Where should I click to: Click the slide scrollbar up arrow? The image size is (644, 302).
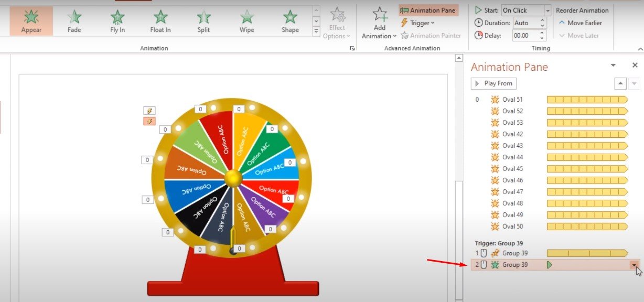click(x=459, y=58)
